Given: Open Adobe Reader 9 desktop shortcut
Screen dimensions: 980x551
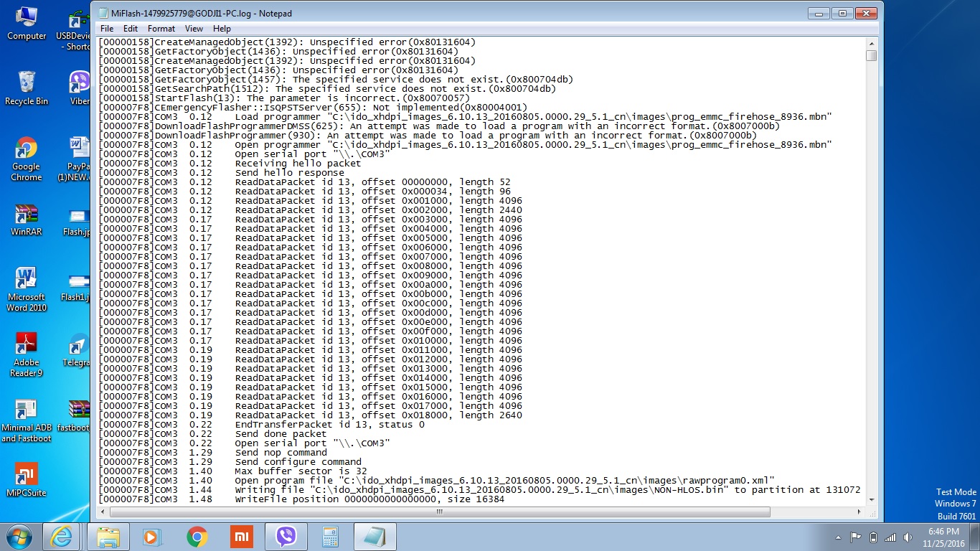Looking at the screenshot, I should point(27,355).
